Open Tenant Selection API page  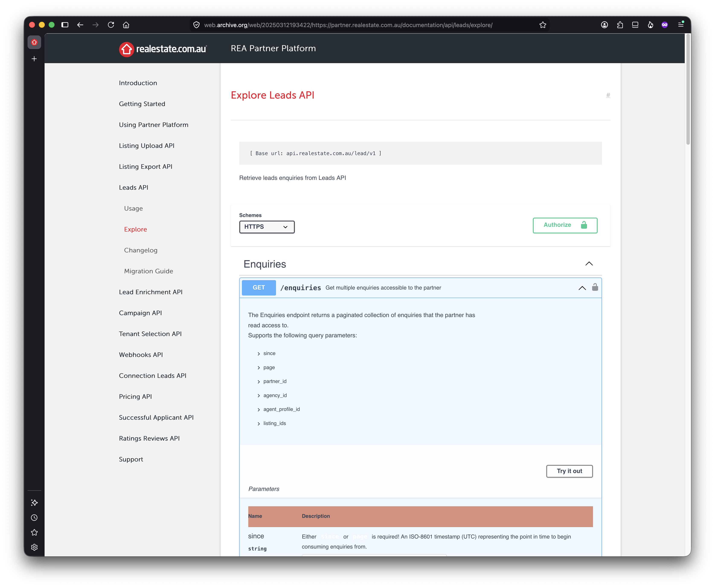pyautogui.click(x=150, y=334)
